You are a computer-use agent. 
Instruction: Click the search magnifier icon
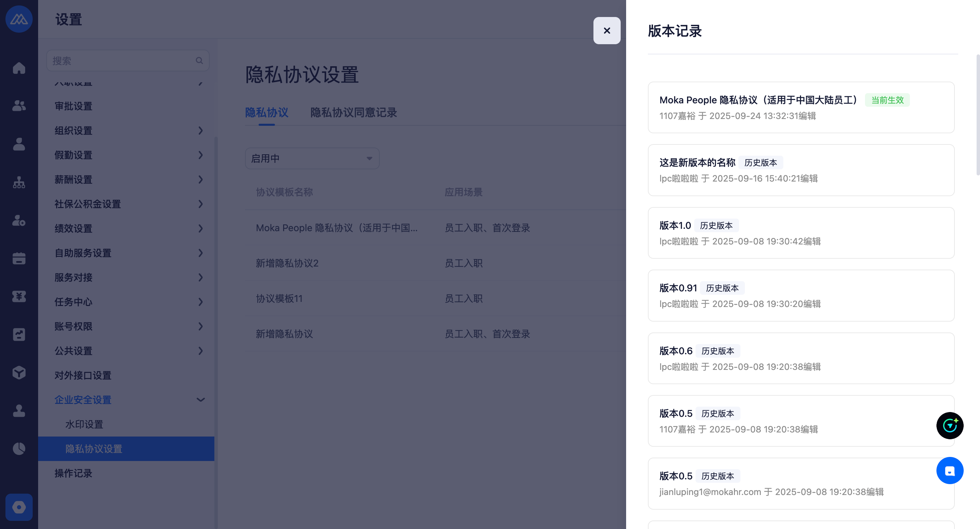pyautogui.click(x=199, y=61)
